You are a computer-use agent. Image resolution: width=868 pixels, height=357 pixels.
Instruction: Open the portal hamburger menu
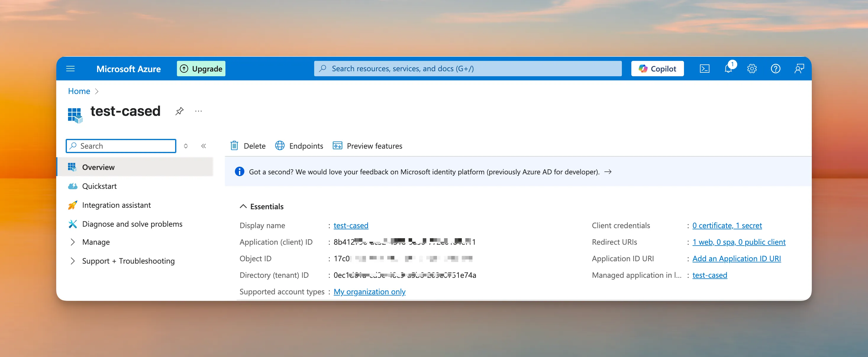pyautogui.click(x=70, y=69)
